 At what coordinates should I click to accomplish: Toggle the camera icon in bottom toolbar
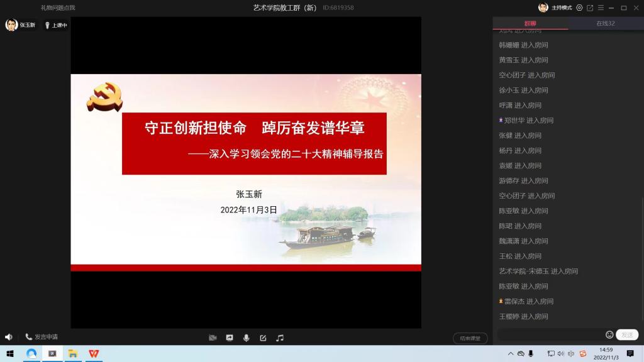click(213, 337)
